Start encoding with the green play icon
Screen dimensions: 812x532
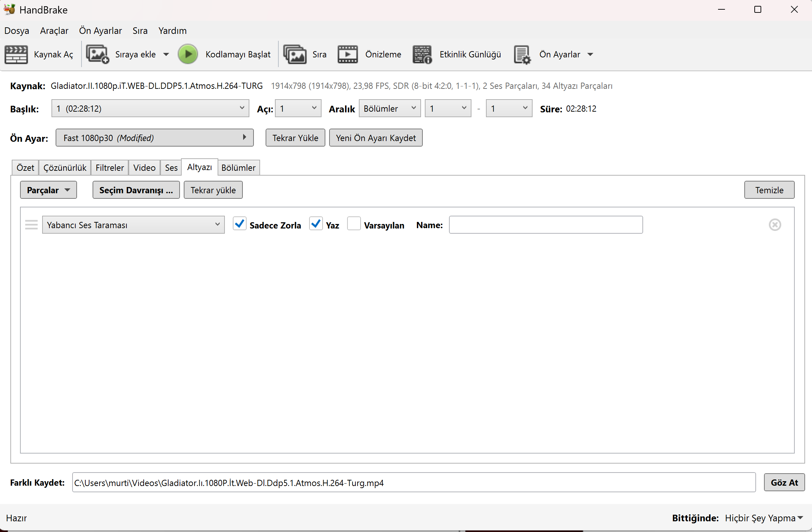(188, 54)
